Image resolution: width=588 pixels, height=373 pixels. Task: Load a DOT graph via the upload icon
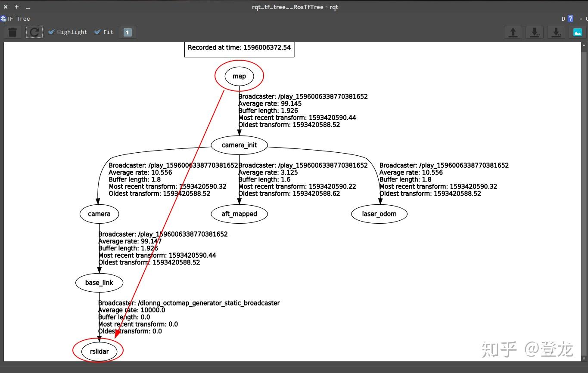point(513,32)
